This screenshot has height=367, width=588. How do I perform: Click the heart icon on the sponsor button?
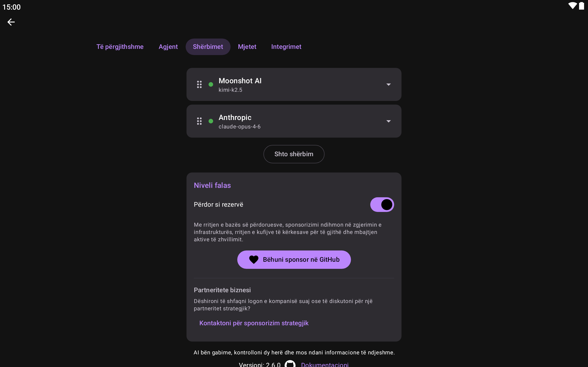[x=254, y=260]
